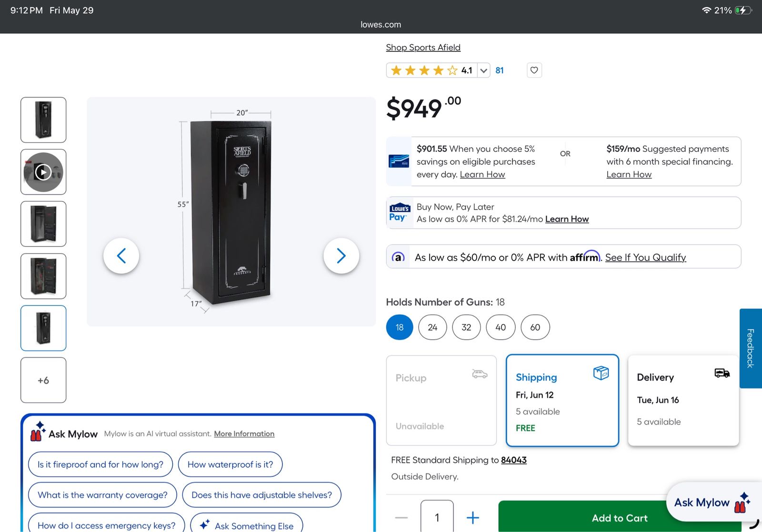
Task: Click the Lowe's Pay logo
Action: 400,213
